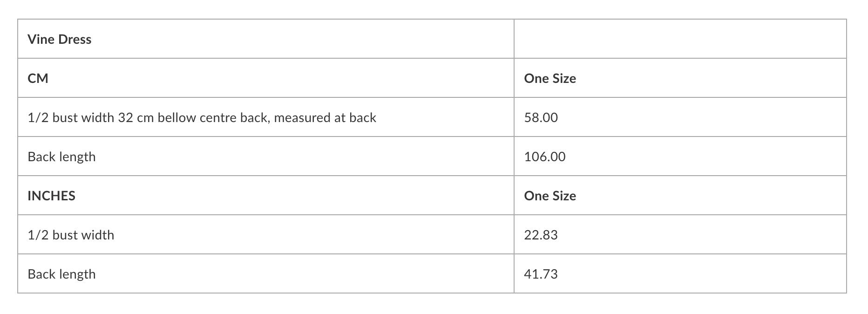Click Back length label above INCHES header

point(61,157)
